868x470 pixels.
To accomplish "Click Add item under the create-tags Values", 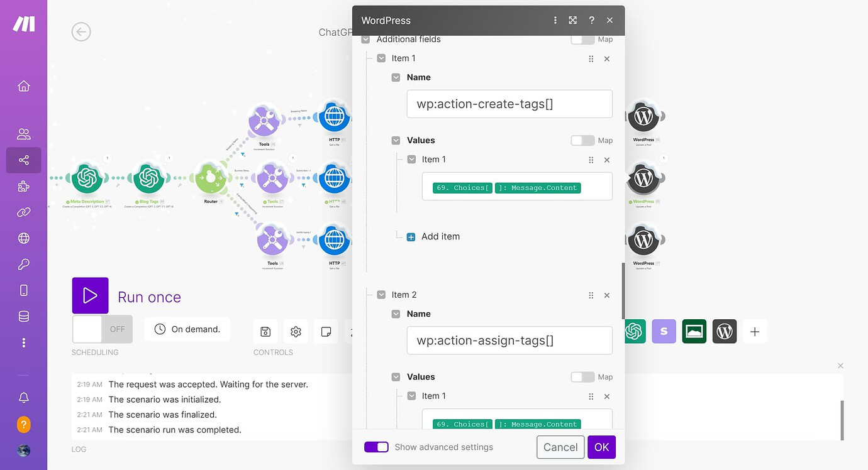I will click(x=433, y=236).
